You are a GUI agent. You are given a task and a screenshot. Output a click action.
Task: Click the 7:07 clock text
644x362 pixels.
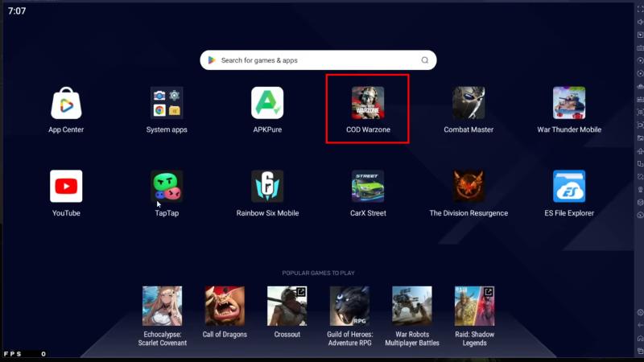point(17,11)
